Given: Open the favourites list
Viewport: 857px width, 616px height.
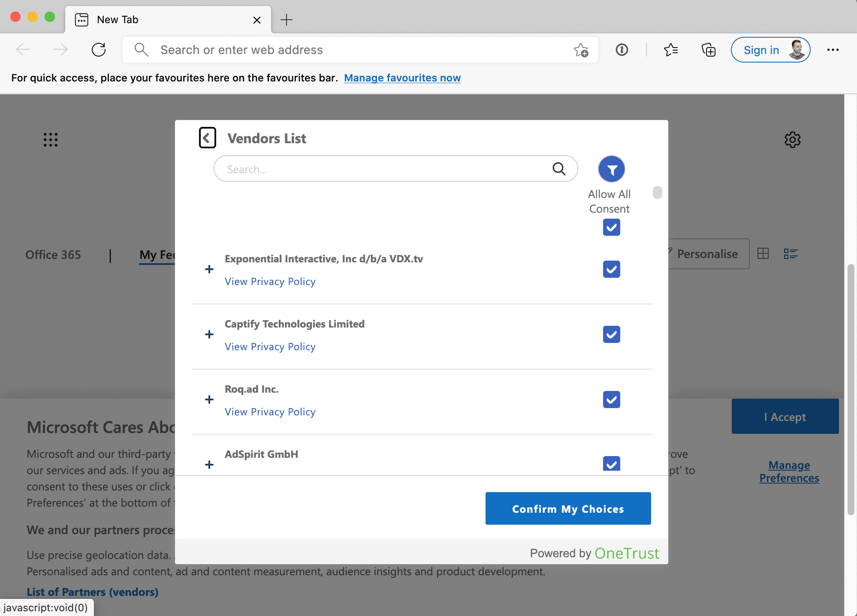Looking at the screenshot, I should tap(671, 50).
